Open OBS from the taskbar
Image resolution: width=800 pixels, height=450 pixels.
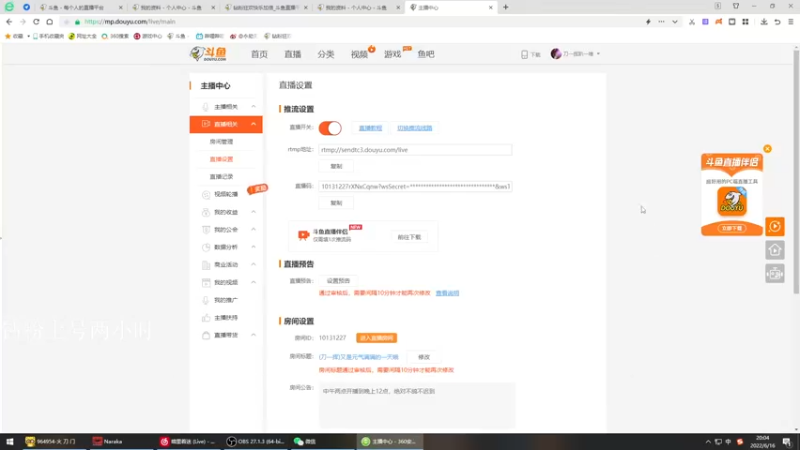click(x=255, y=441)
